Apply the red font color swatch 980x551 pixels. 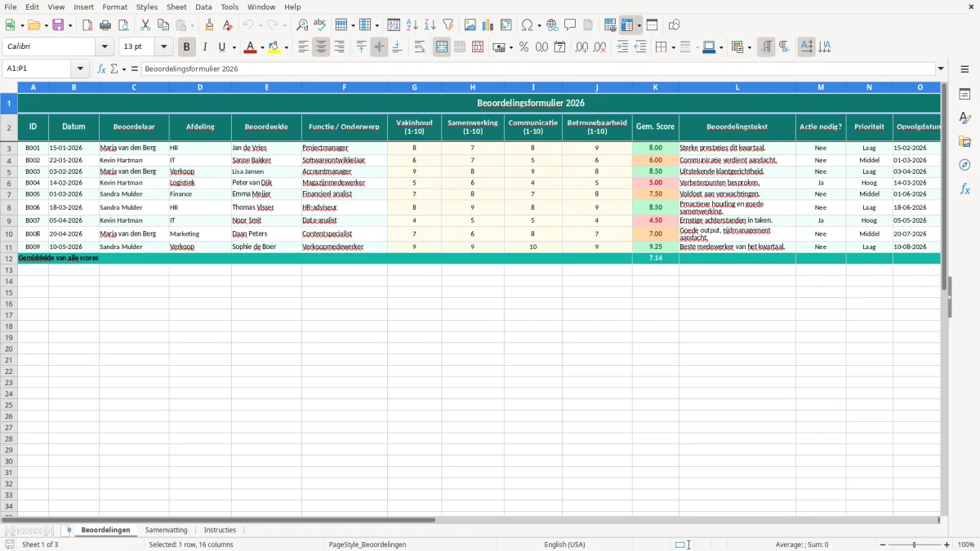pyautogui.click(x=249, y=47)
